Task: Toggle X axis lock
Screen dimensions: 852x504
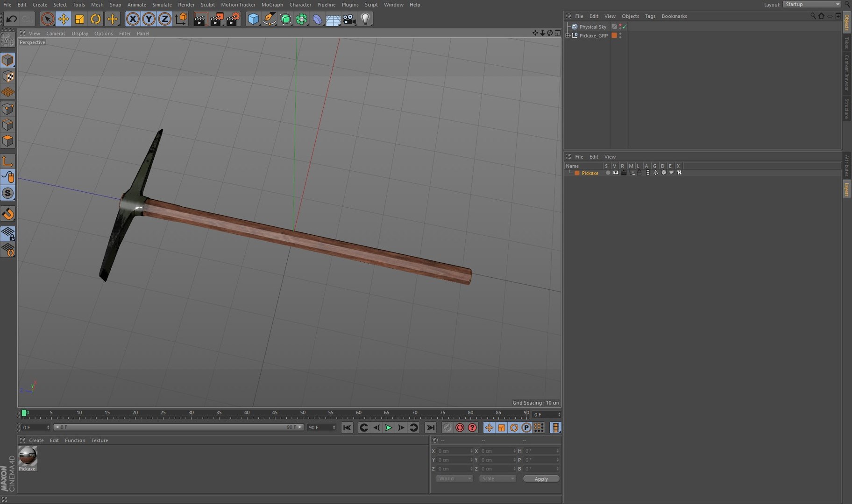Action: 133,19
